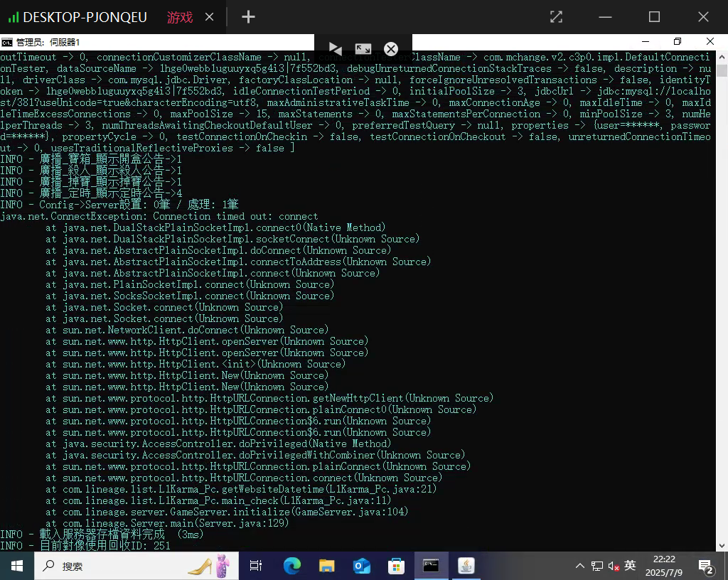Click the 廣播_寶箱_顯示開盒公告 log line
This screenshot has height=580, width=728.
pyautogui.click(x=91, y=159)
